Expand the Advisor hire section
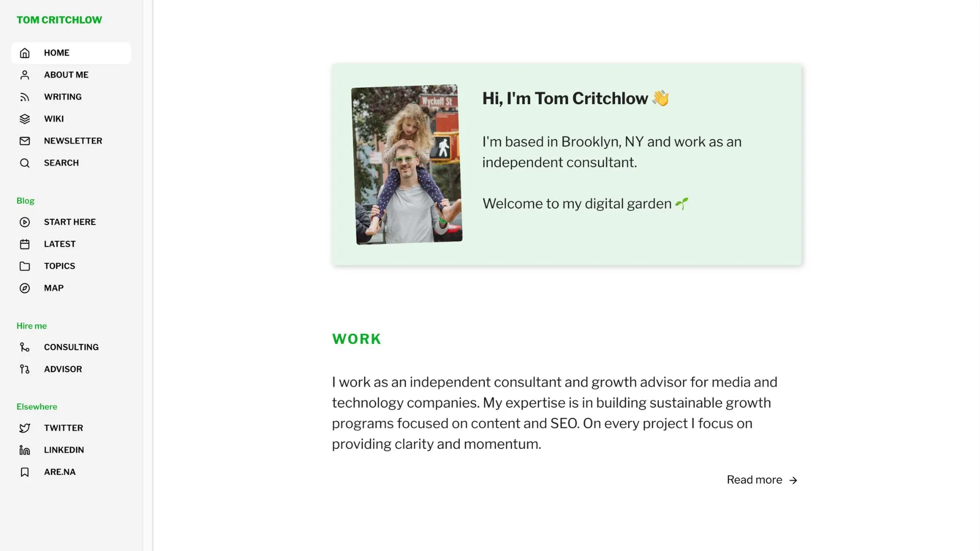The image size is (980, 551). pyautogui.click(x=63, y=369)
